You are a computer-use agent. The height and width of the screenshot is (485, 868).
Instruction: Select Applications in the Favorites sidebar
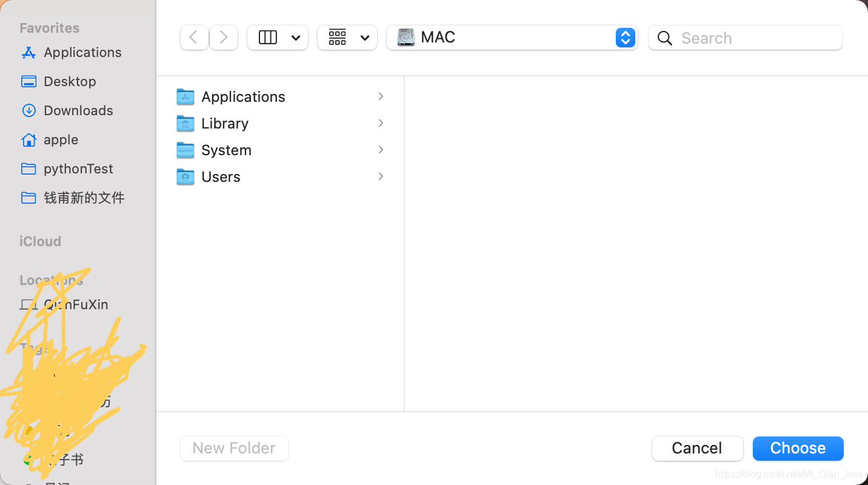(78, 53)
